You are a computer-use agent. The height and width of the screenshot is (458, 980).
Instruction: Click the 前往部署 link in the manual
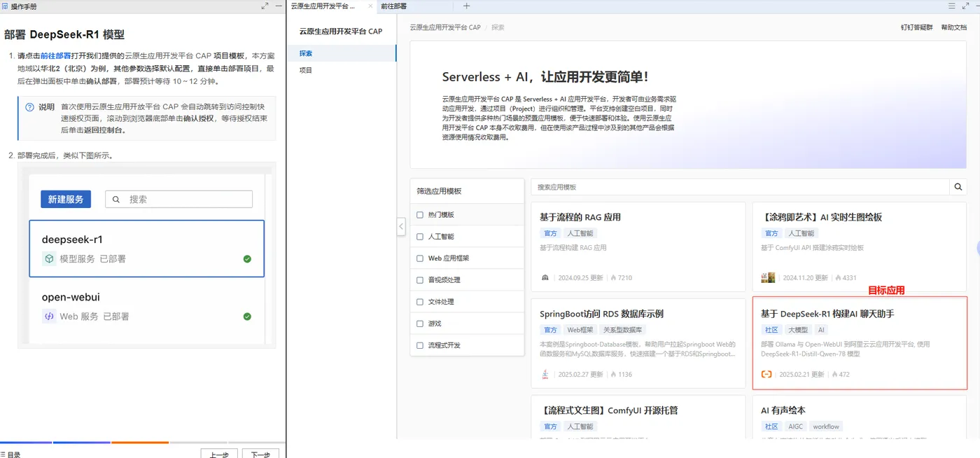coord(55,55)
